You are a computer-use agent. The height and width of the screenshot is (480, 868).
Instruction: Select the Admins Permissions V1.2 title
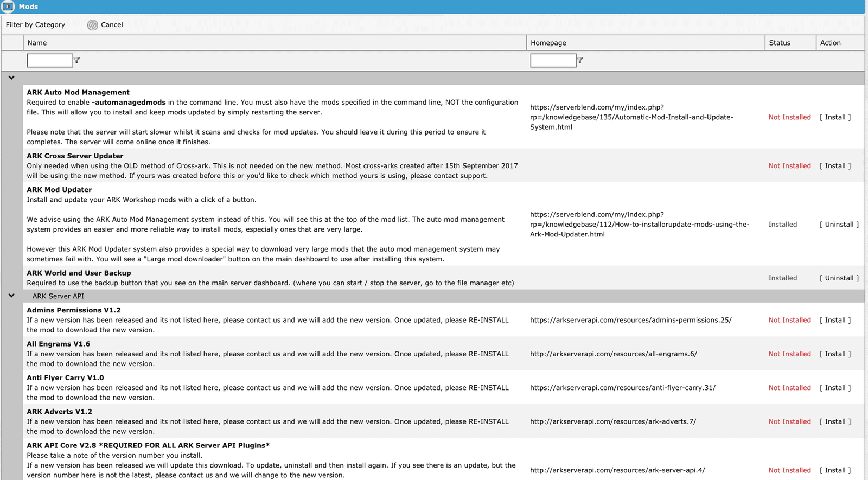click(74, 310)
